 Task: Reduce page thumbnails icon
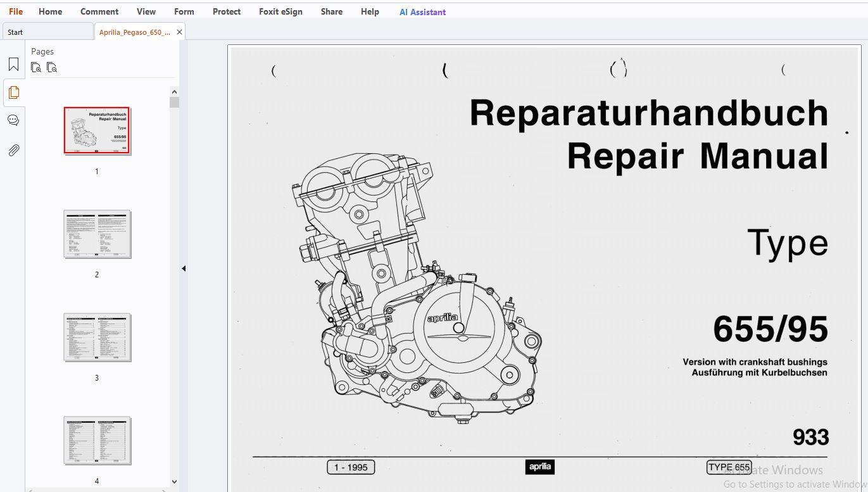pos(52,67)
